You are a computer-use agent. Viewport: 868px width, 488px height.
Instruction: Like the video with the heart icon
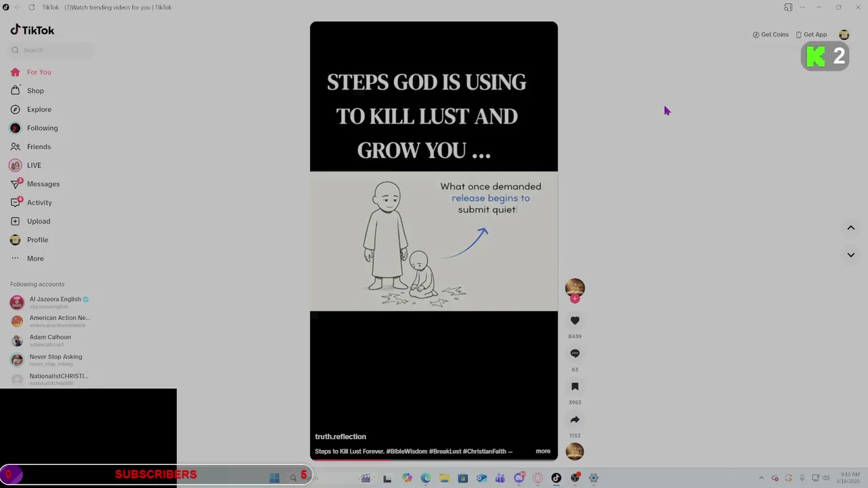[575, 321]
